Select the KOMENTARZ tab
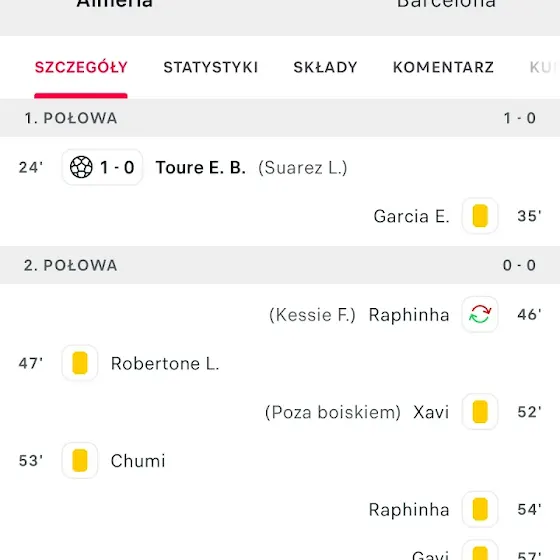 (x=443, y=67)
